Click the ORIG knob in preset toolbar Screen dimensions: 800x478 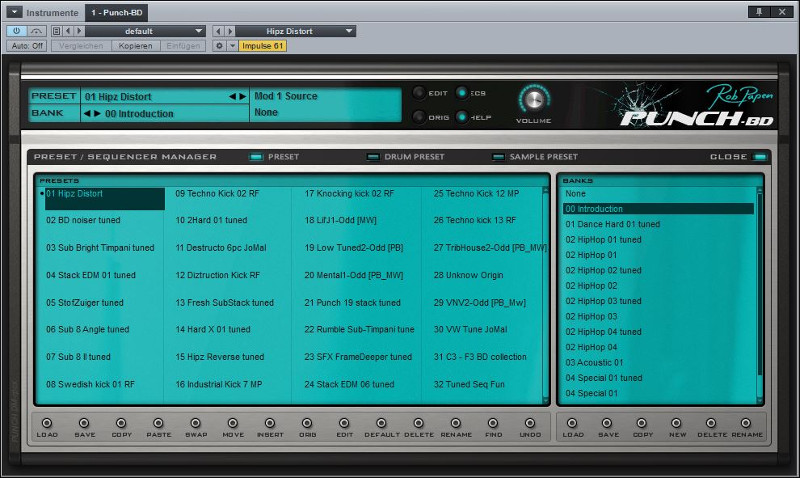click(x=307, y=423)
